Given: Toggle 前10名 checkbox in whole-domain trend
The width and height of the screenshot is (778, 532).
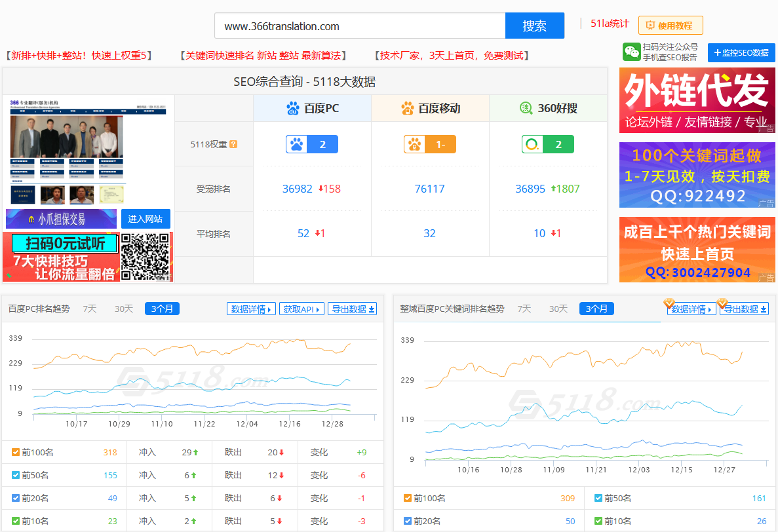Looking at the screenshot, I should point(598,521).
